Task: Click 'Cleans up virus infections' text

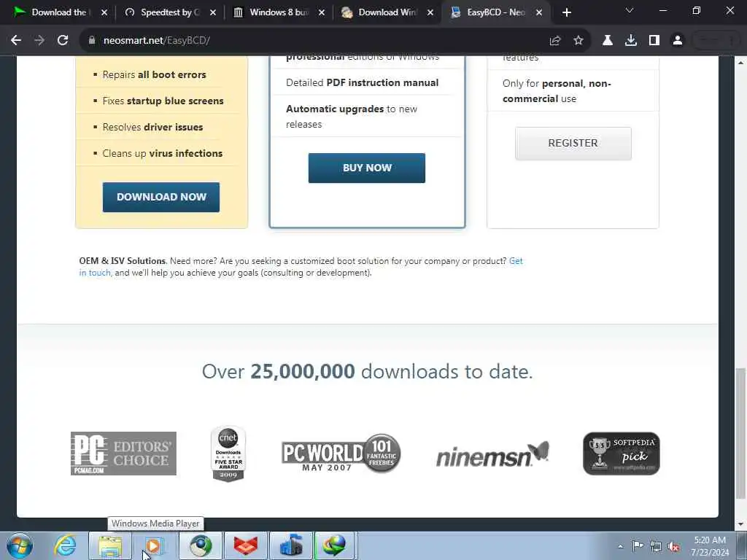Action: [163, 153]
